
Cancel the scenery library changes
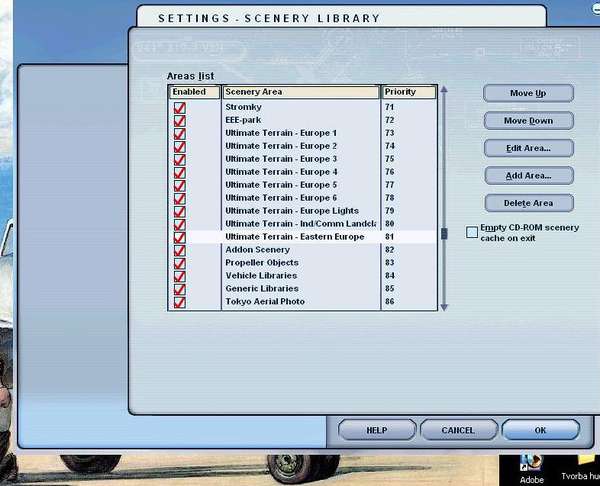[x=458, y=430]
